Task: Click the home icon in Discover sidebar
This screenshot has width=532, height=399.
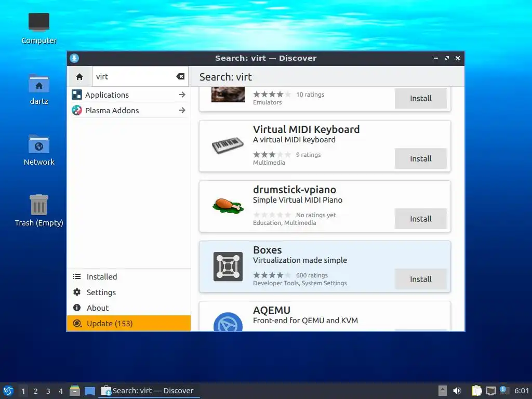Action: 79,77
